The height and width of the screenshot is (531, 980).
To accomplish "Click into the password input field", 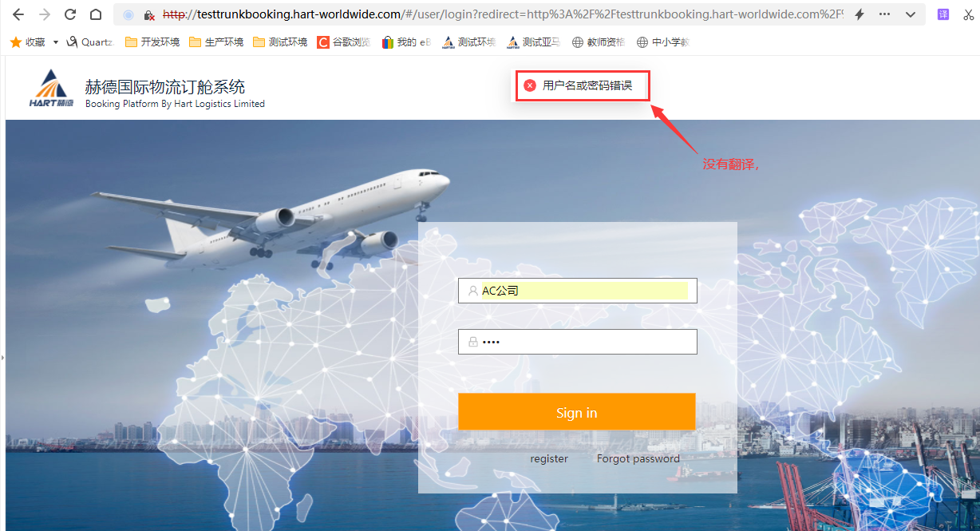I will (x=578, y=342).
